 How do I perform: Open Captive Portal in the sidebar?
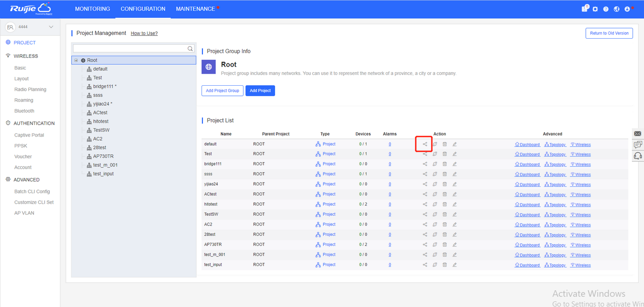(29, 135)
